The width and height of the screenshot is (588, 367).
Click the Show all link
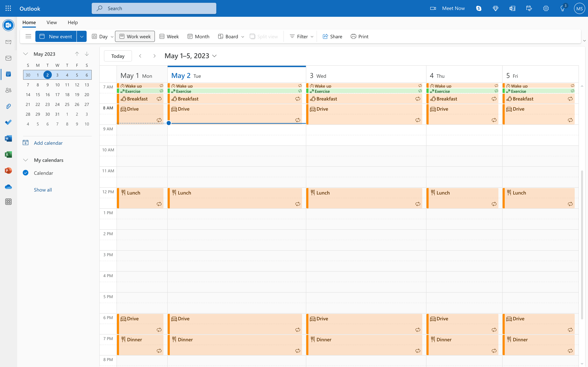click(x=43, y=190)
